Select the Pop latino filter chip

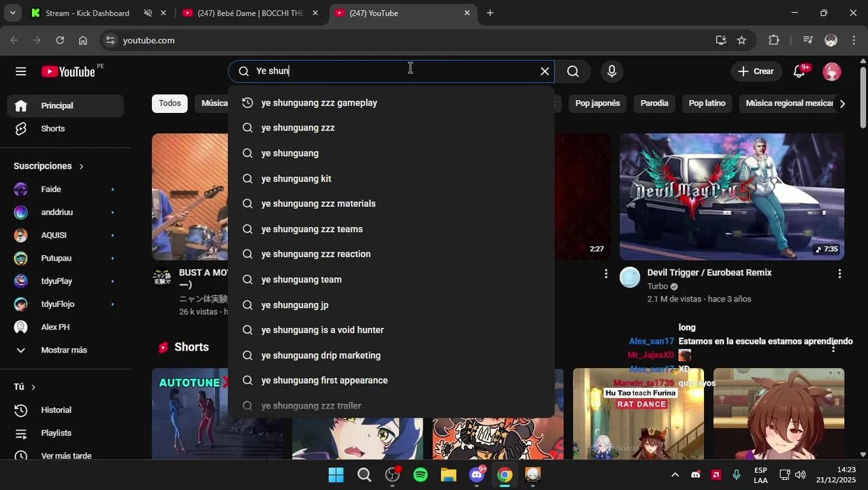click(707, 103)
